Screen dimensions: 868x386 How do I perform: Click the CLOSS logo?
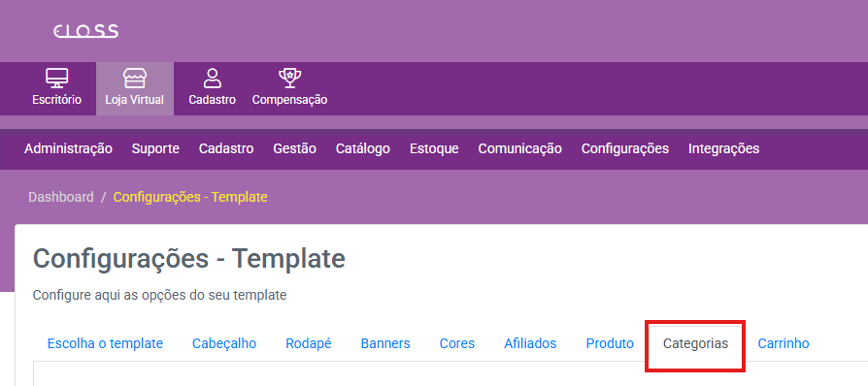click(x=85, y=32)
